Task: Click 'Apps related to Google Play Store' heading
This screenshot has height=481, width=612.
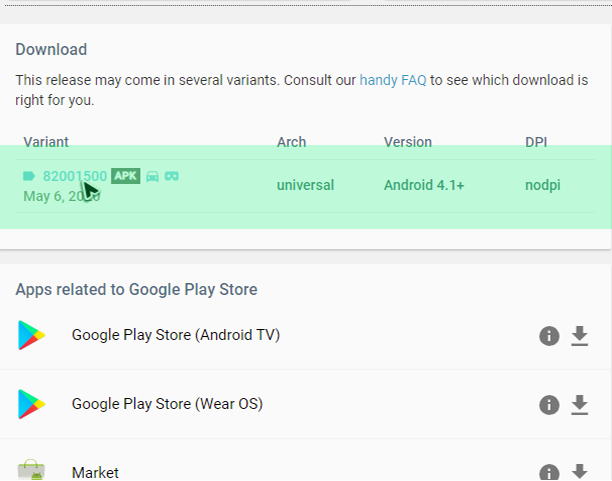Action: [x=136, y=290]
